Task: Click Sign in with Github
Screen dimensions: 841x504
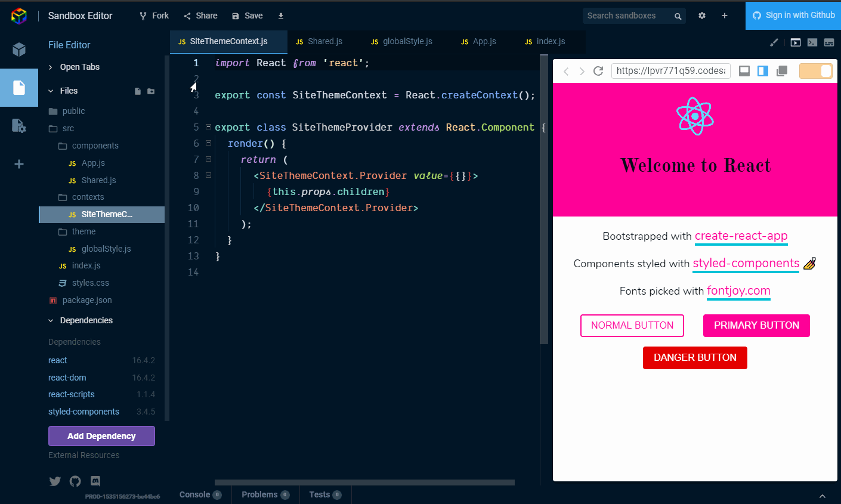Action: click(793, 16)
